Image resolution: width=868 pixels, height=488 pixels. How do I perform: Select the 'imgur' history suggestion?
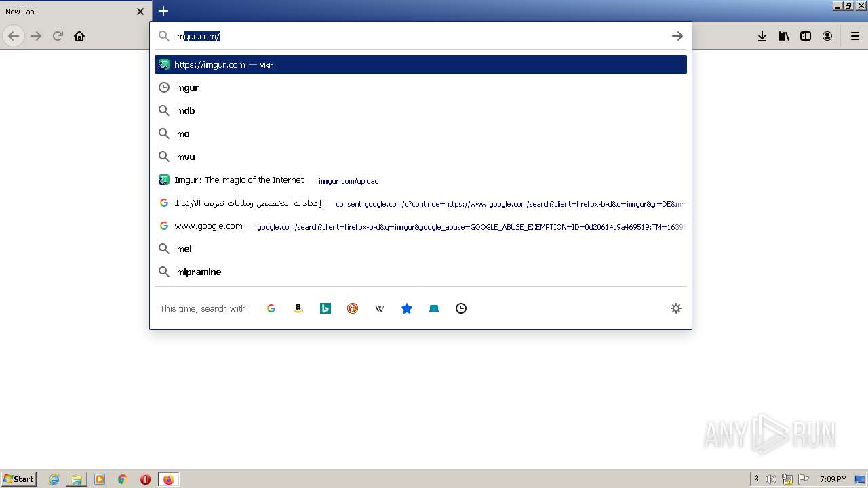coord(420,87)
